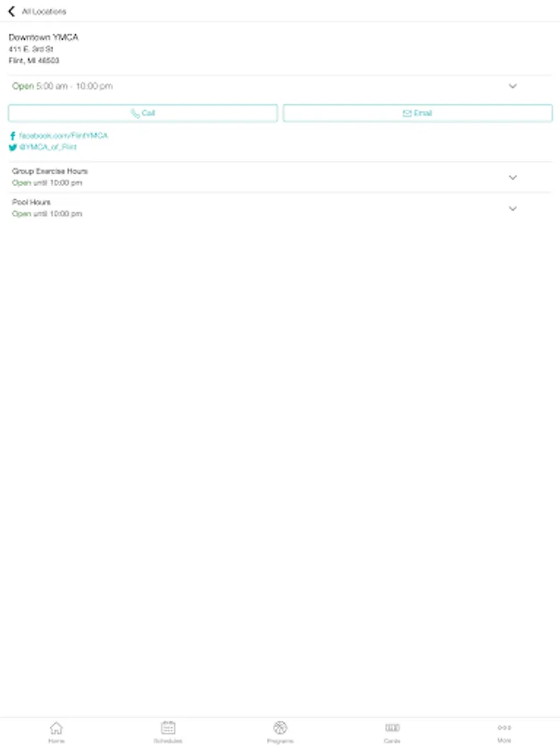Expand Pool Hours chevron

click(x=513, y=208)
